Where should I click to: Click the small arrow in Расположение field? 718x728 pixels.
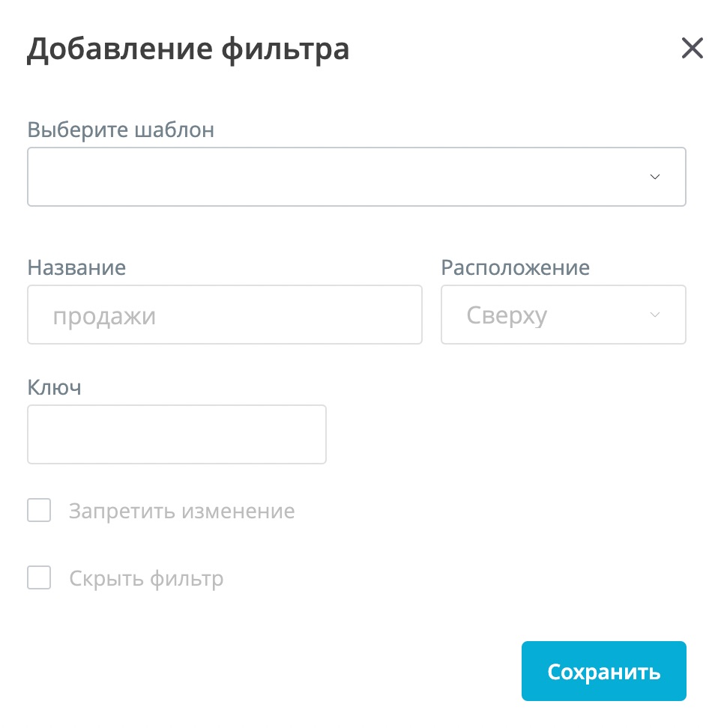(655, 315)
